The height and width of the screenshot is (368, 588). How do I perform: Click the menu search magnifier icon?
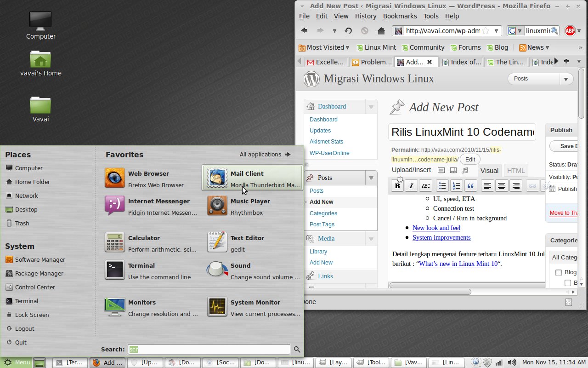[297, 350]
